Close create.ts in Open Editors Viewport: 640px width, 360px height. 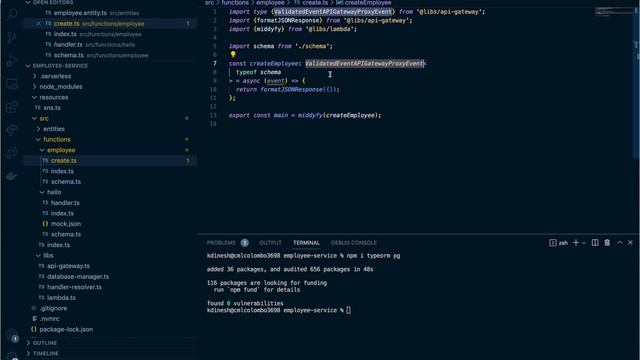click(x=38, y=24)
